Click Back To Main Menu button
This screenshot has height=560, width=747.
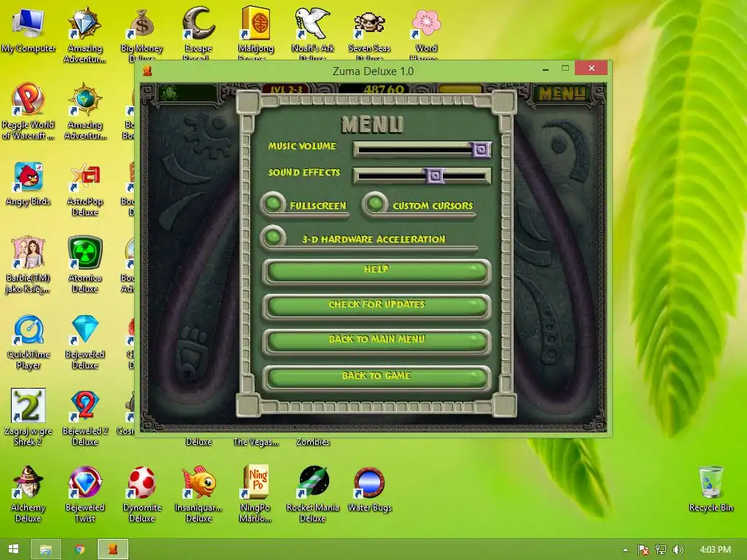coord(376,341)
